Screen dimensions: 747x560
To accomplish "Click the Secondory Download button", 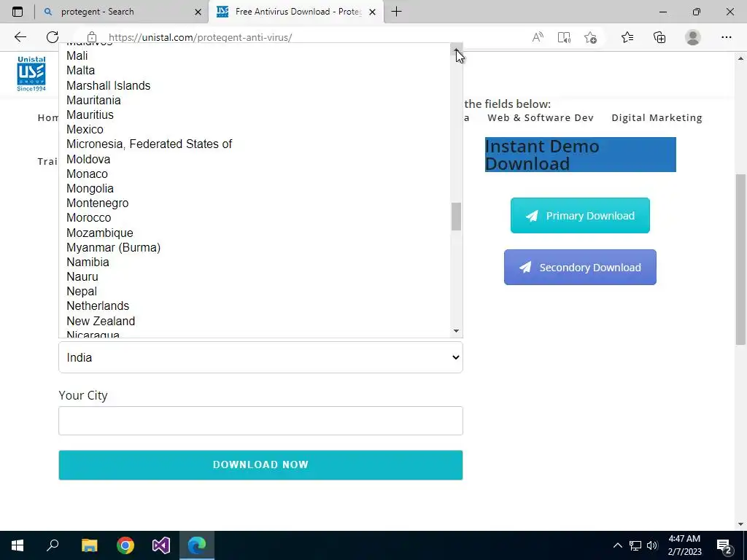I will [x=580, y=267].
